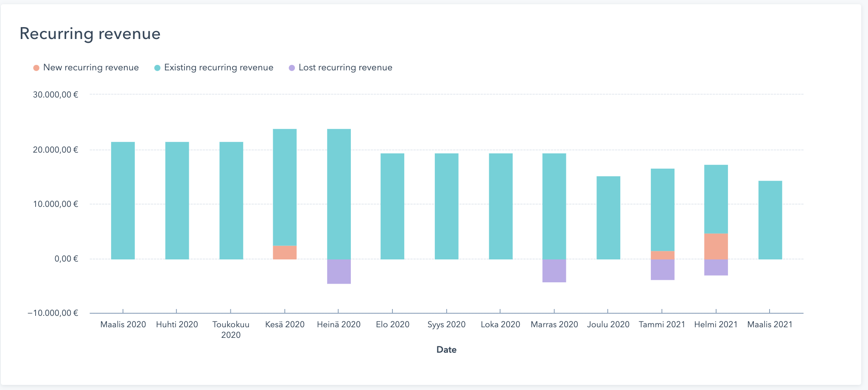Click the Syys 2020 axis label
The width and height of the screenshot is (868, 390).
click(x=447, y=324)
